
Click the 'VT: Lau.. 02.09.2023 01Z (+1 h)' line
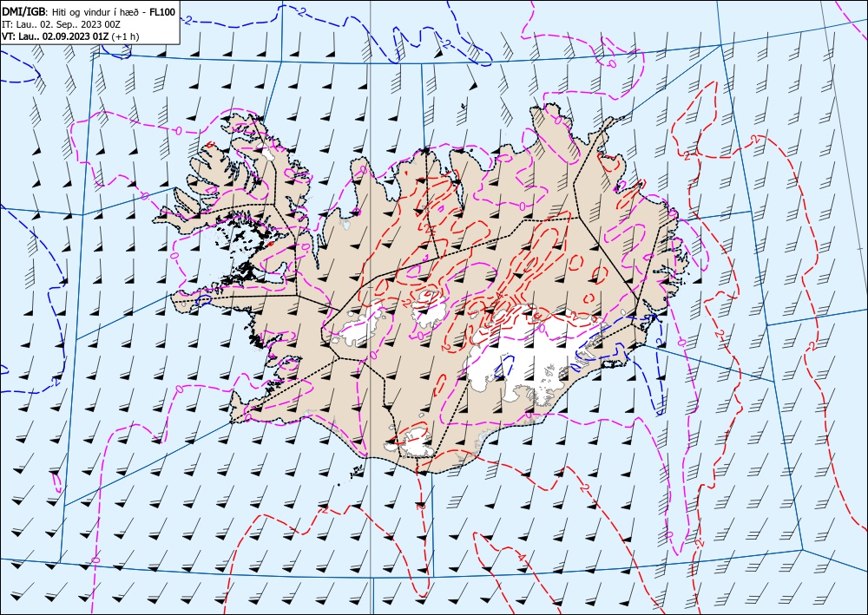pos(70,36)
